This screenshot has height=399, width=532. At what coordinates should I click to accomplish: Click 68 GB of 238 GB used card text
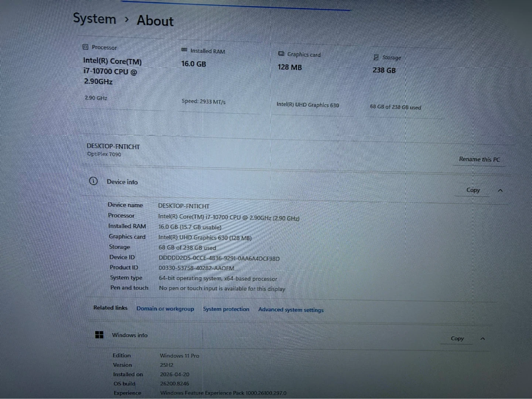tap(395, 107)
